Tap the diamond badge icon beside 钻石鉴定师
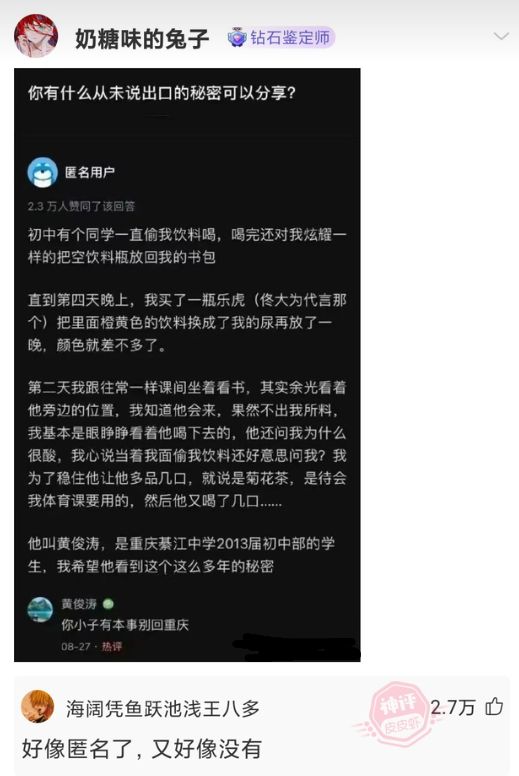 point(237,38)
